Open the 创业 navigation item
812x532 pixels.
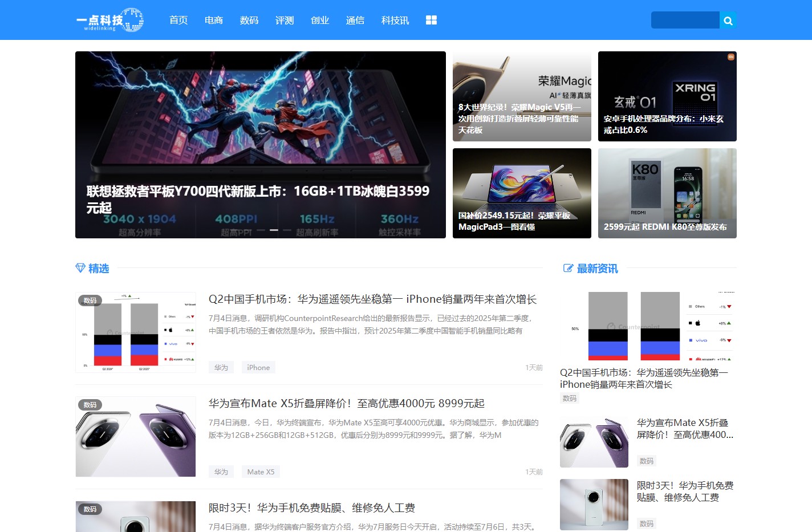320,20
